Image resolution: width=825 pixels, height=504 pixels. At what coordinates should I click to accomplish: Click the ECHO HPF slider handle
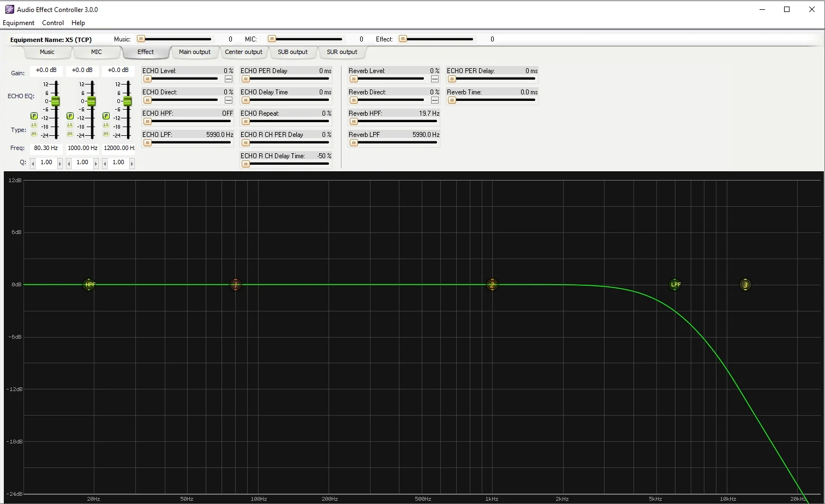(x=147, y=122)
